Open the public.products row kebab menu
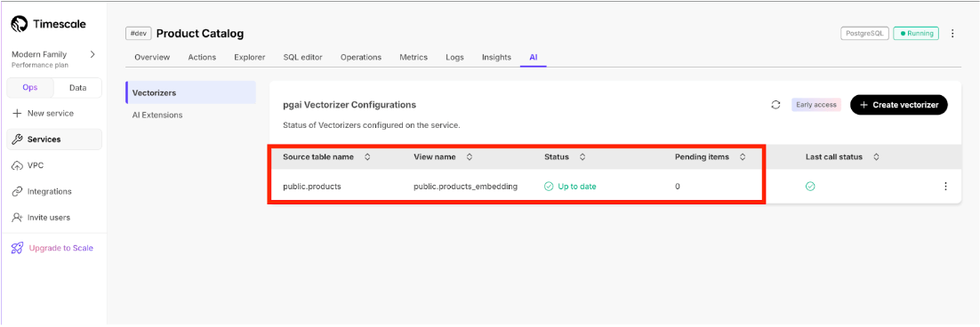The height and width of the screenshot is (327, 980). pyautogui.click(x=945, y=186)
